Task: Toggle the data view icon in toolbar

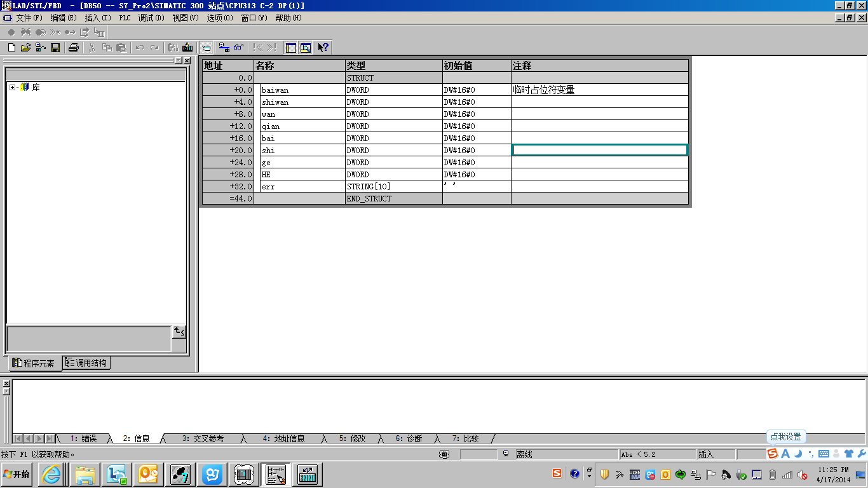Action: (206, 48)
